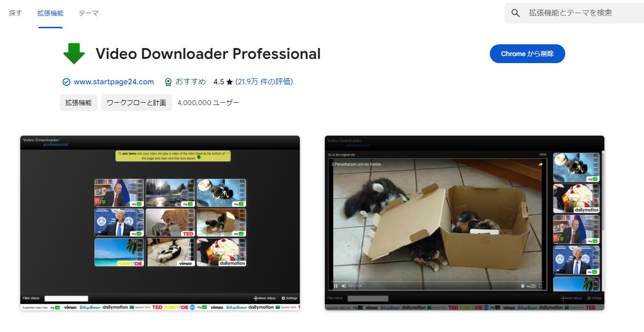
Task: Switch to the テーマ tab
Action: (x=89, y=13)
